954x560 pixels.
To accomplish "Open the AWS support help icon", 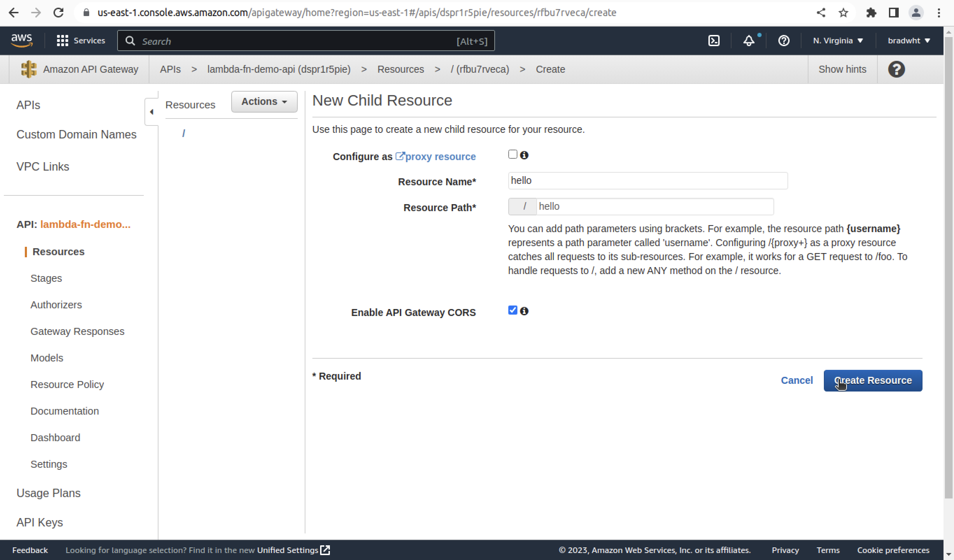I will pyautogui.click(x=784, y=41).
